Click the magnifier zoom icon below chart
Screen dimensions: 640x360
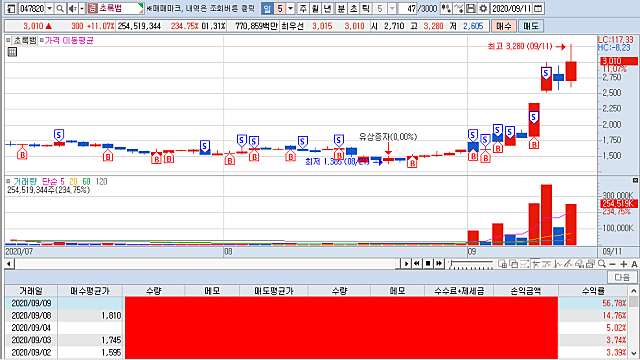[602, 264]
